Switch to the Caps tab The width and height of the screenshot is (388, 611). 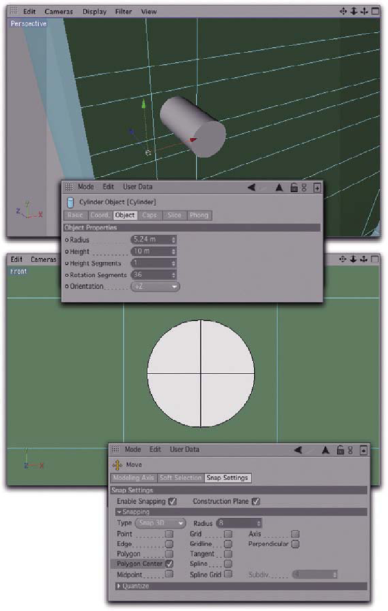click(149, 215)
